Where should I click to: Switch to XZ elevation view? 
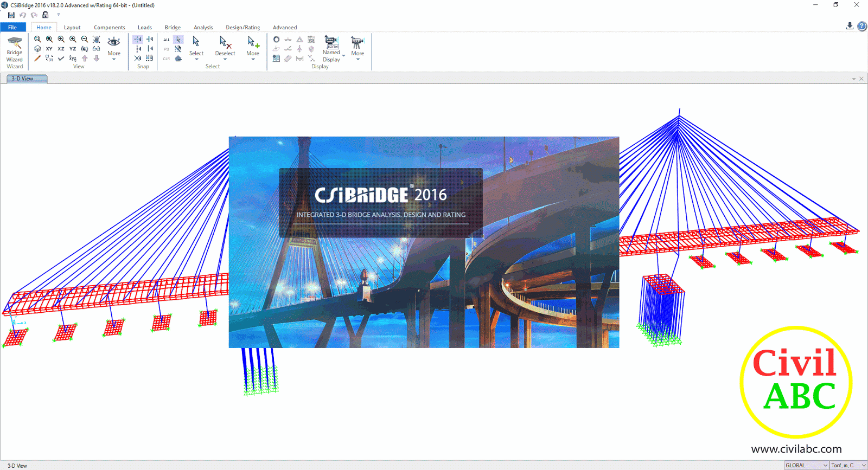[61, 49]
